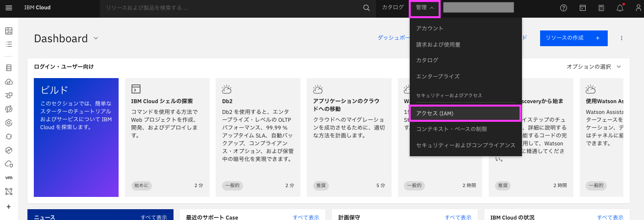Open the help question mark icon
644x220 pixels.
564,8
